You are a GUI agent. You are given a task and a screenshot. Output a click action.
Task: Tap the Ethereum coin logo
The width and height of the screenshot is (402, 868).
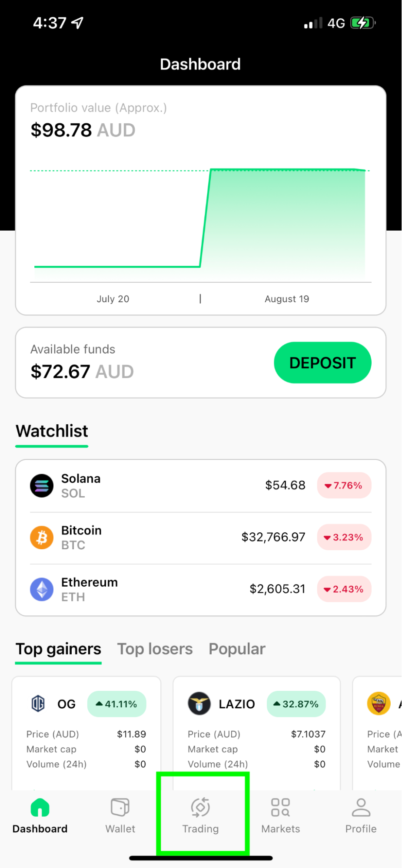pos(42,589)
